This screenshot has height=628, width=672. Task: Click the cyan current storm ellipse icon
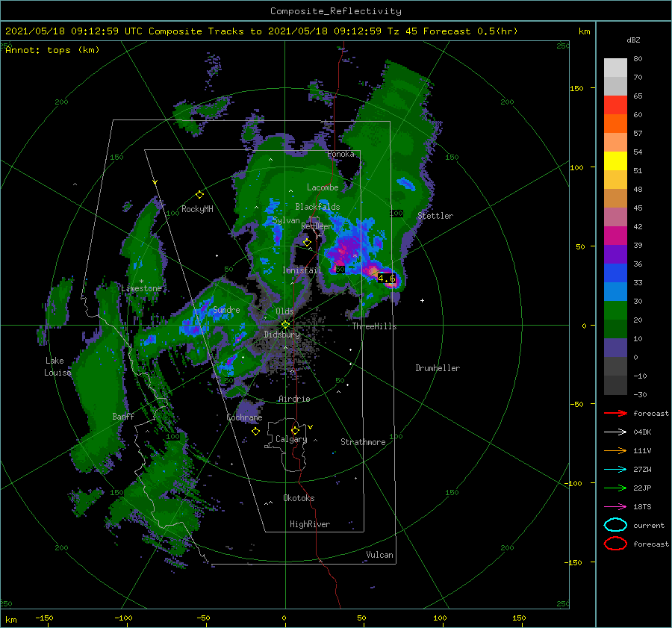tap(615, 525)
